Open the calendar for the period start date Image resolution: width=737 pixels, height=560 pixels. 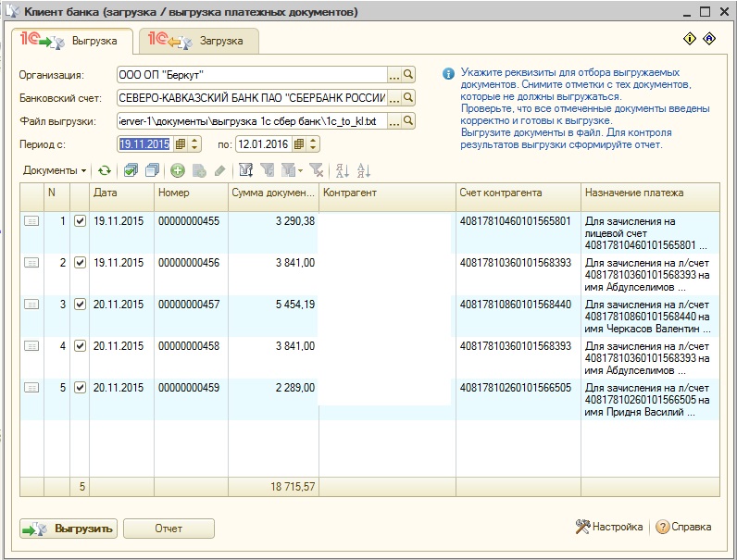point(181,143)
